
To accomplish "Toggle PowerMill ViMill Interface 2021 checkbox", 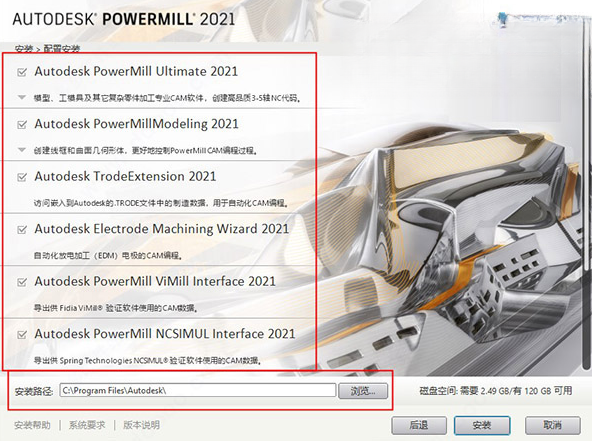I will [x=22, y=282].
